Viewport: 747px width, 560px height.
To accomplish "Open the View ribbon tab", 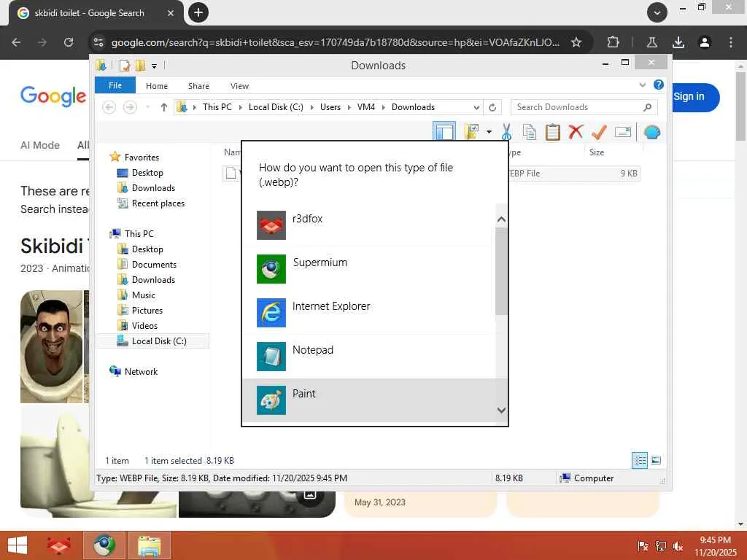I will [239, 86].
